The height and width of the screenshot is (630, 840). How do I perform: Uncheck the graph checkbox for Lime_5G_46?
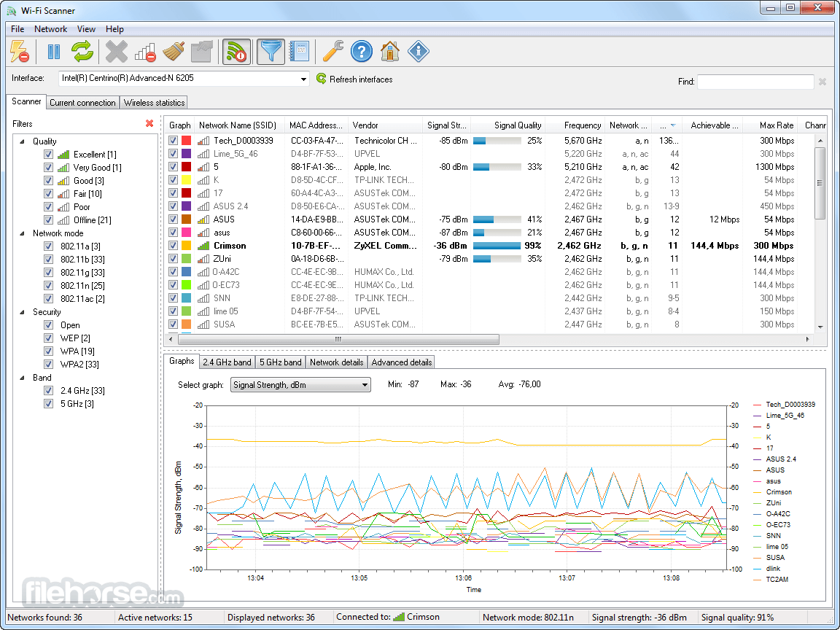(173, 154)
